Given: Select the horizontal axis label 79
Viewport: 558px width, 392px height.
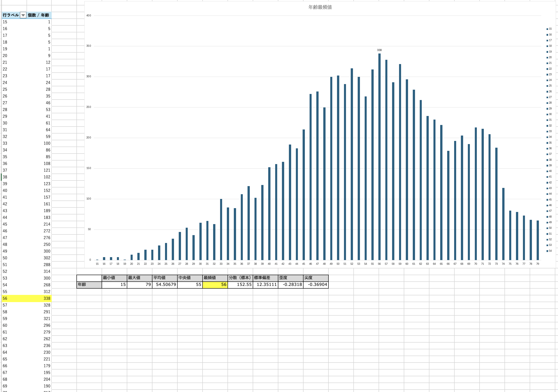Looking at the screenshot, I should coord(538,264).
